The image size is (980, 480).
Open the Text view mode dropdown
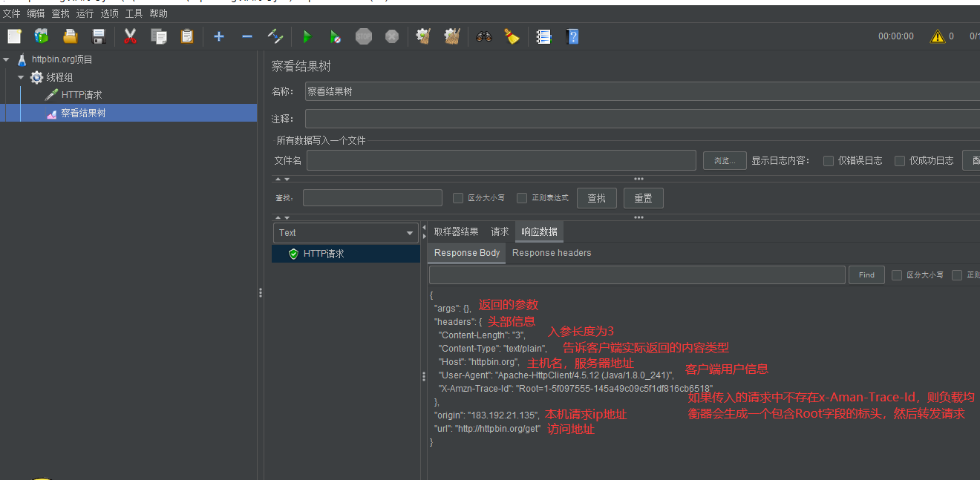(x=345, y=232)
